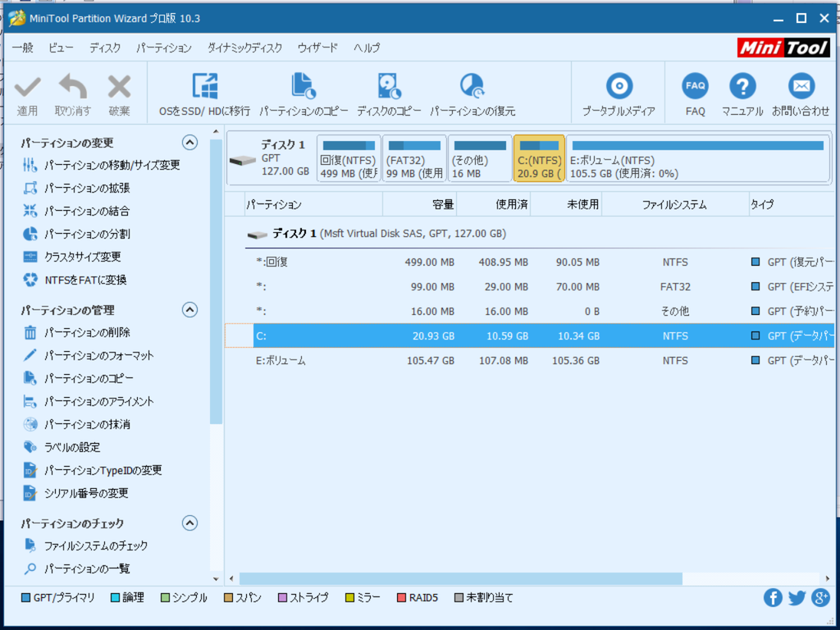
Task: Select パーティションの拡張 in sidebar
Action: click(x=76, y=188)
